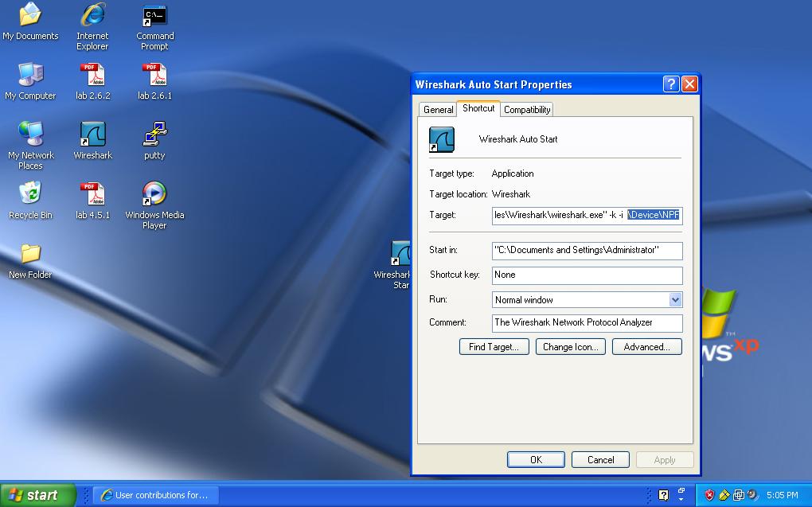
Task: Click the network connection tray icon
Action: 739,495
